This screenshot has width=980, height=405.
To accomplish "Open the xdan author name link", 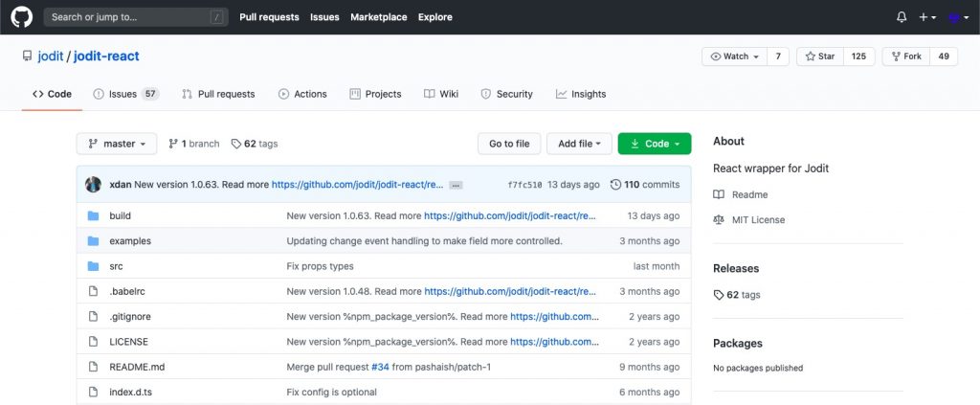I will 121,185.
